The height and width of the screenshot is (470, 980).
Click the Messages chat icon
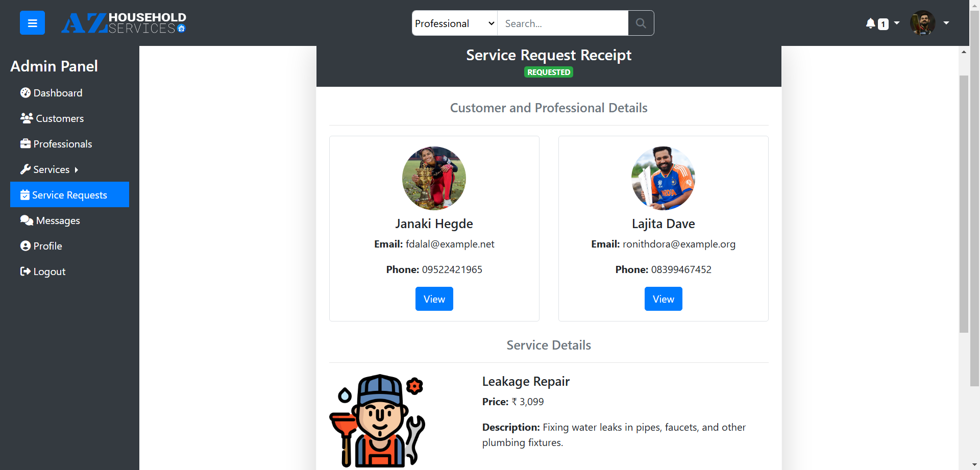click(x=26, y=220)
